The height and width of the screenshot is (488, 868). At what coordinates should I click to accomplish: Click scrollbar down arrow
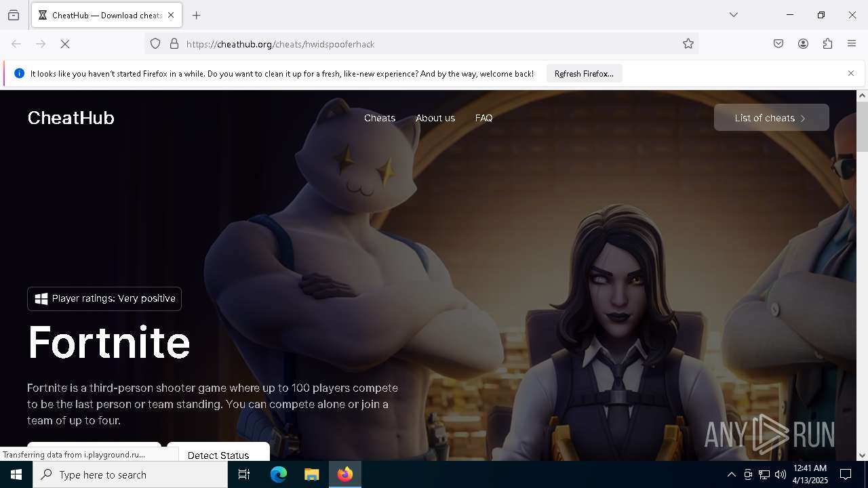pos(863,455)
